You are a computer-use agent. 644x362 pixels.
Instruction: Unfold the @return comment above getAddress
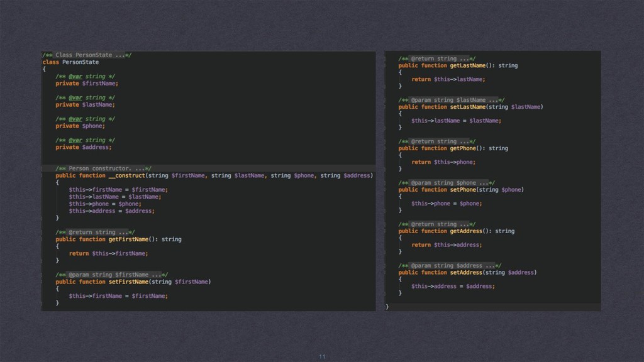point(437,224)
